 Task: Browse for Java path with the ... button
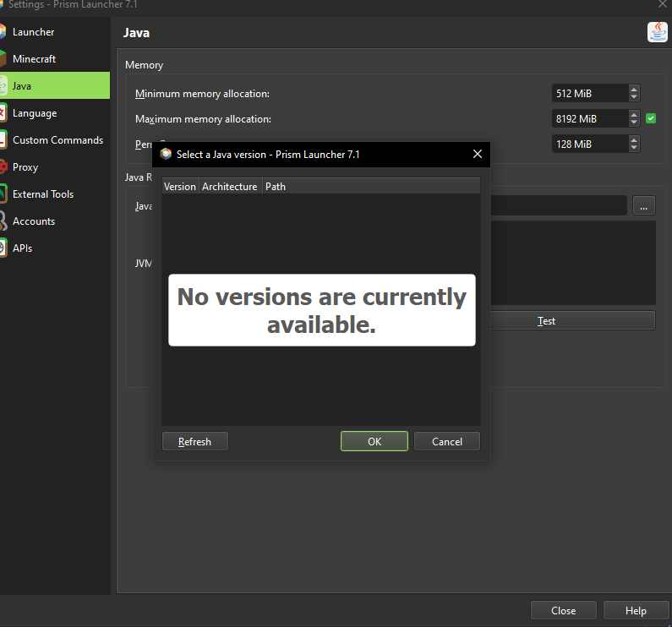click(x=644, y=206)
